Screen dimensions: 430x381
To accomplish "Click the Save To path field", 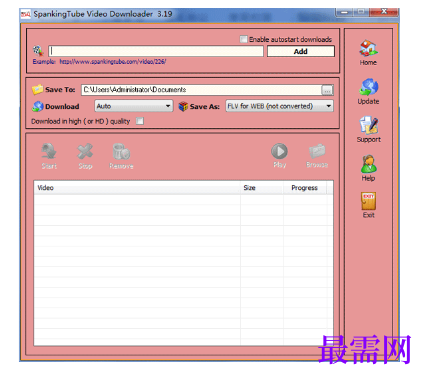I will tap(201, 90).
